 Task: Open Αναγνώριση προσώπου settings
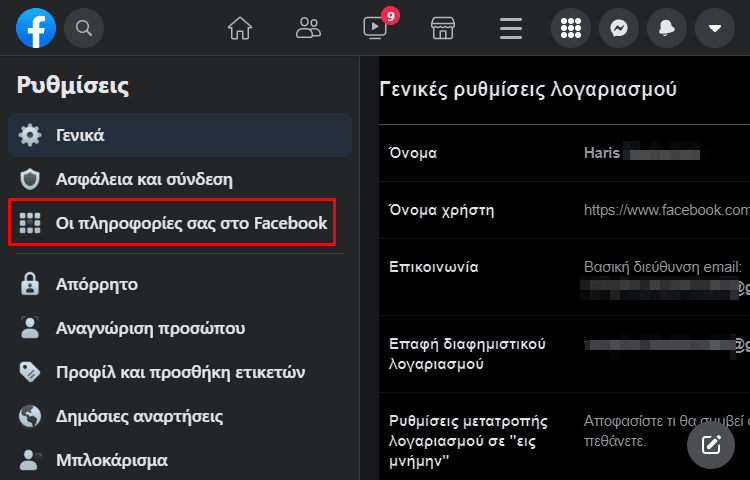click(180, 328)
